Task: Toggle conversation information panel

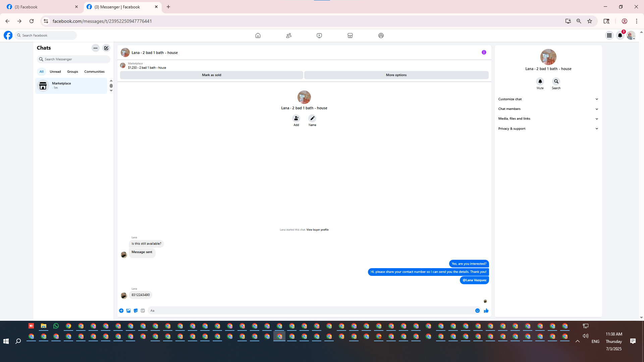Action: point(484,52)
